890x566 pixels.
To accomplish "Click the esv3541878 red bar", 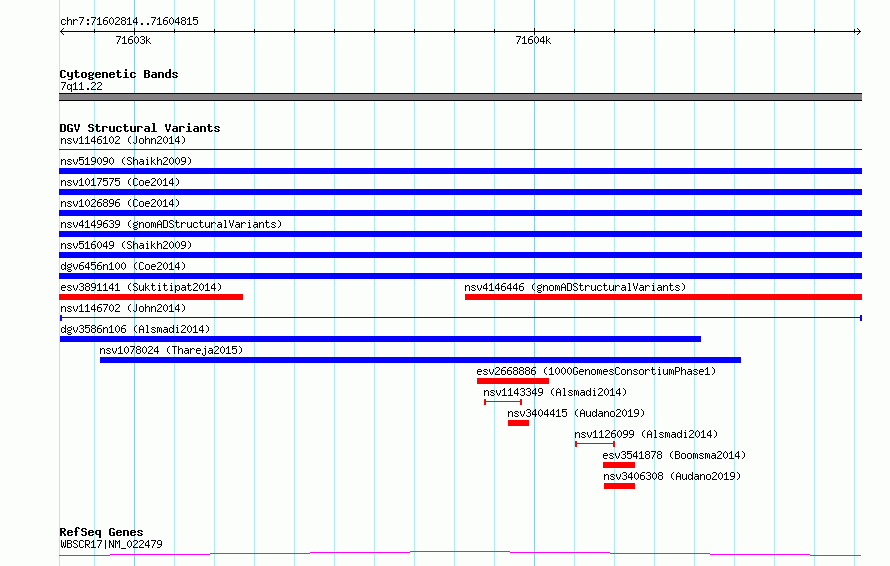I will [619, 465].
